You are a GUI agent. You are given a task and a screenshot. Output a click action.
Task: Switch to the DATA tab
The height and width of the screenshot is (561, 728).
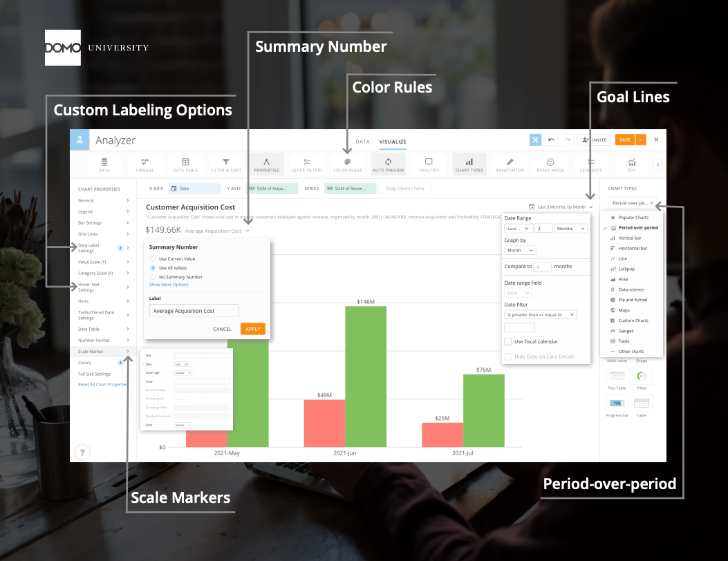click(x=362, y=141)
